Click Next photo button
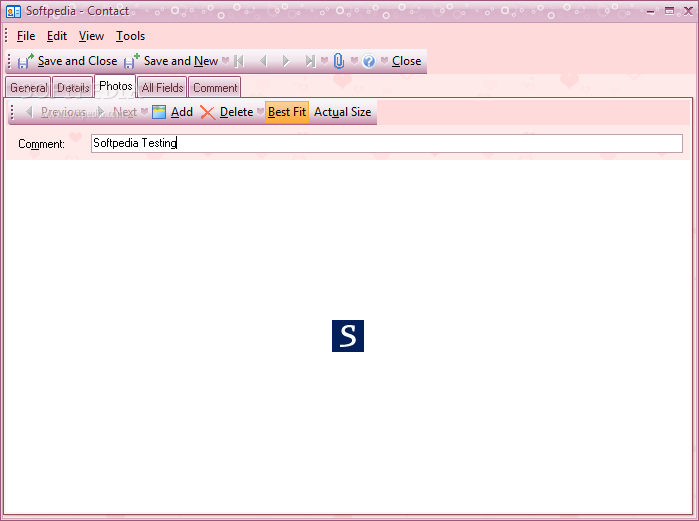This screenshot has width=699, height=521. point(117,112)
